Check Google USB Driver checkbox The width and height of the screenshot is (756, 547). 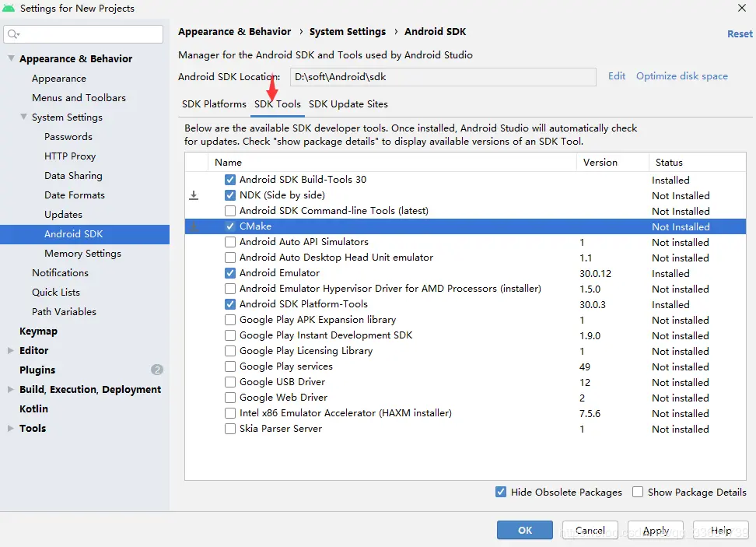[x=230, y=382]
